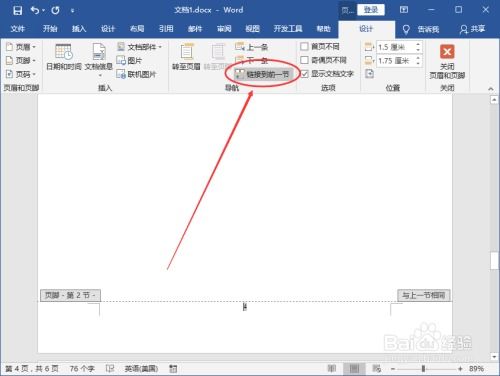Expand the 页眉 header dropdown
Screen dimensions: 500x376
coord(21,47)
